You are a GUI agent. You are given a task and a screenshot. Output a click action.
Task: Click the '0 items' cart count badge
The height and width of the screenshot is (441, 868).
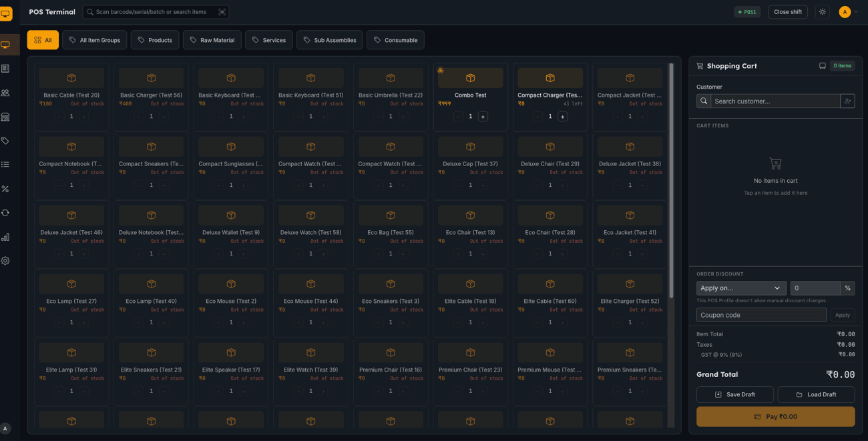pos(842,66)
